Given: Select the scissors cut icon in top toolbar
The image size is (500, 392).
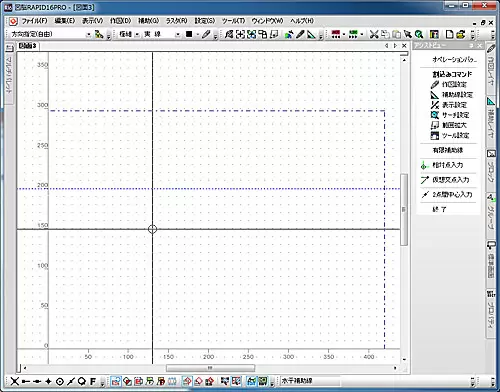Looking at the screenshot, I should click(x=374, y=34).
